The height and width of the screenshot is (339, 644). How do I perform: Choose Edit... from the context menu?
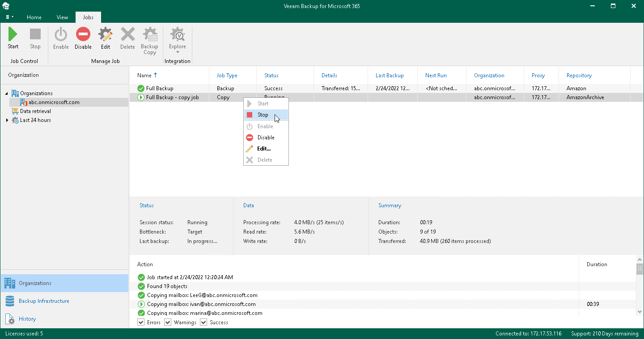266,149
